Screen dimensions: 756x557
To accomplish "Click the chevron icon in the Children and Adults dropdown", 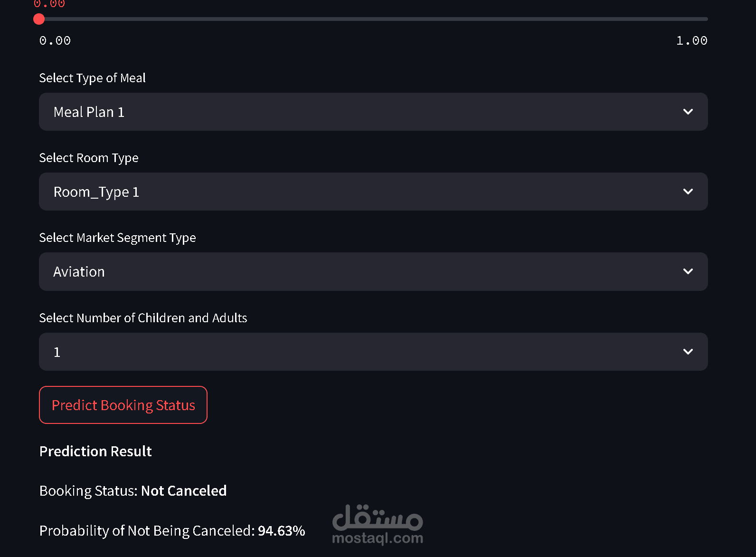I will (x=688, y=352).
